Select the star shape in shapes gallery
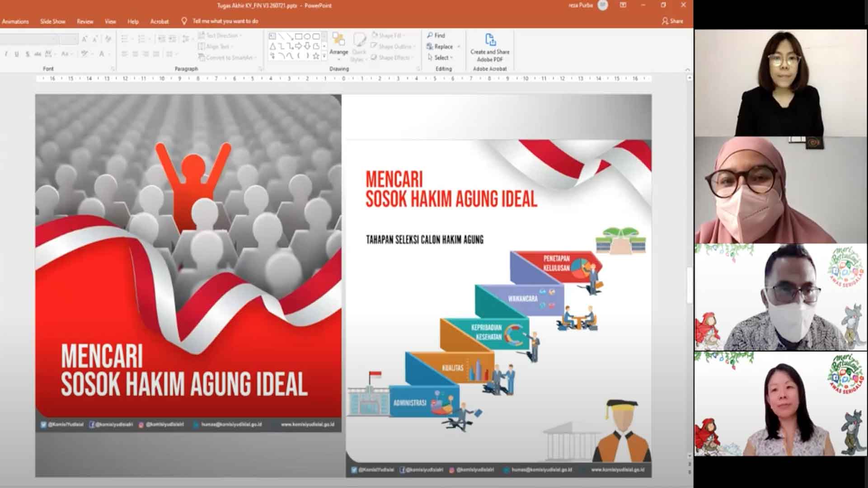Screen dimensions: 868x488 (x=316, y=56)
